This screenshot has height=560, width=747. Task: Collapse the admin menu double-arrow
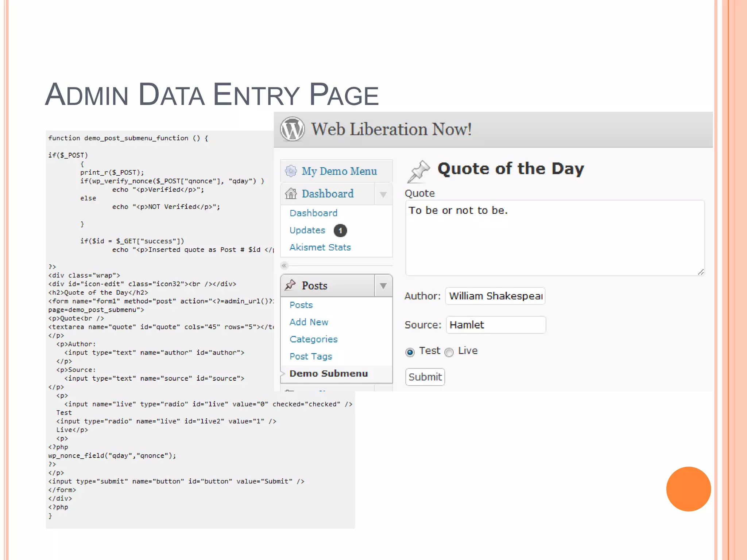click(285, 265)
